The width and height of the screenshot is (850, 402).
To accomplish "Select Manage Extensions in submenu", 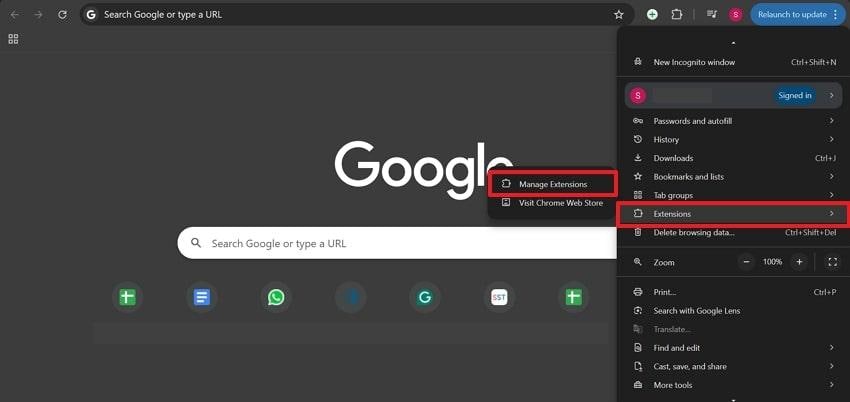I will coord(552,184).
